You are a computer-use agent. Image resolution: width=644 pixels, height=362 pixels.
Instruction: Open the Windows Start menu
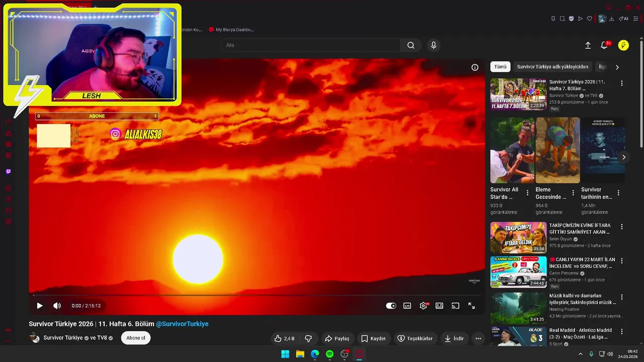(x=285, y=354)
